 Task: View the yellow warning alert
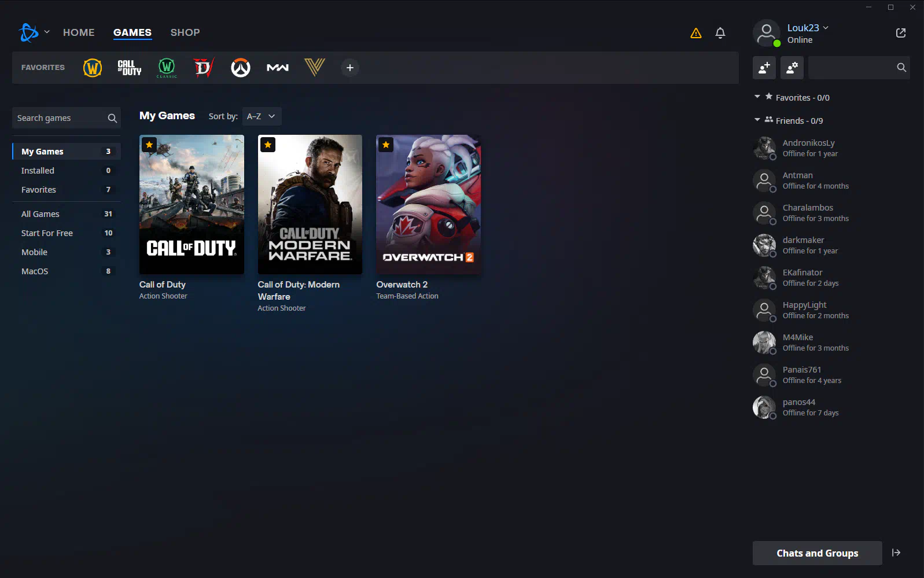696,33
